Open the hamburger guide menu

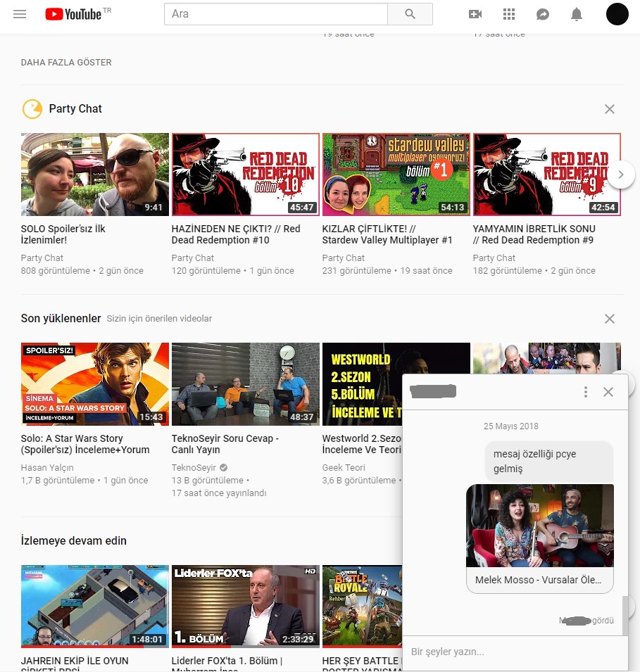click(20, 14)
